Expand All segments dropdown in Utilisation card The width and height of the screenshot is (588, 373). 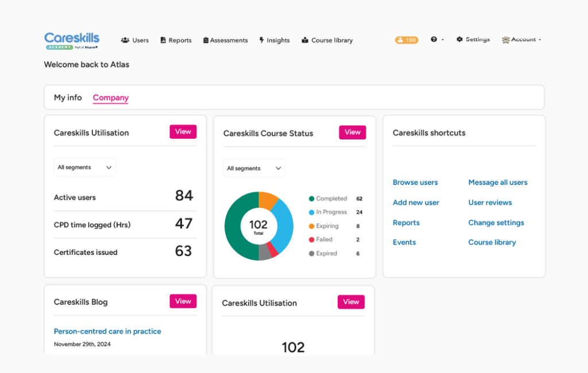[85, 168]
